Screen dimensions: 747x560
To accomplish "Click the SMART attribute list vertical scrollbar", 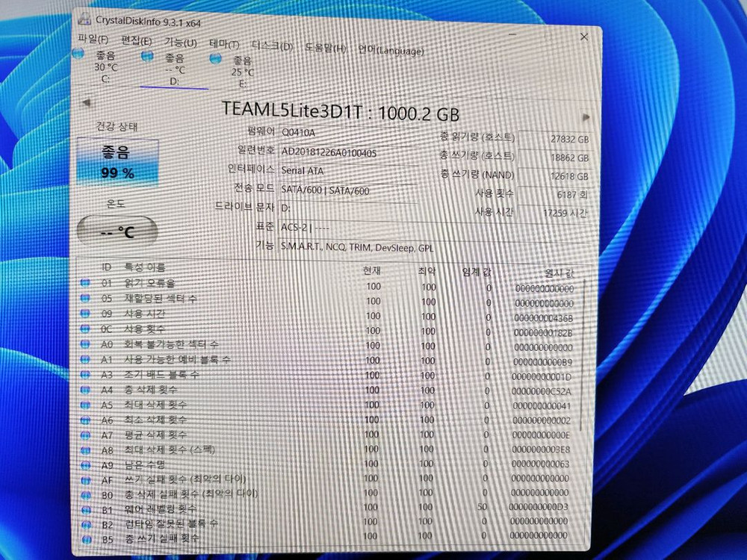I will [x=583, y=355].
